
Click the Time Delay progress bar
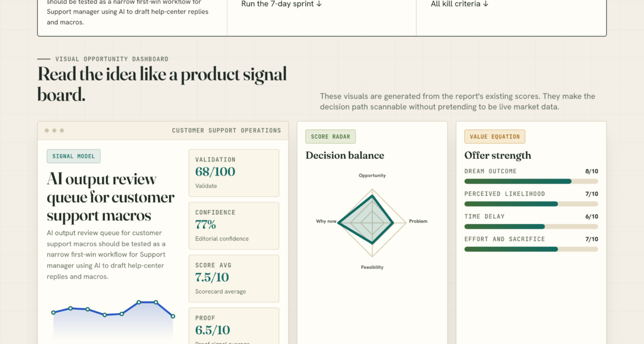pyautogui.click(x=531, y=226)
